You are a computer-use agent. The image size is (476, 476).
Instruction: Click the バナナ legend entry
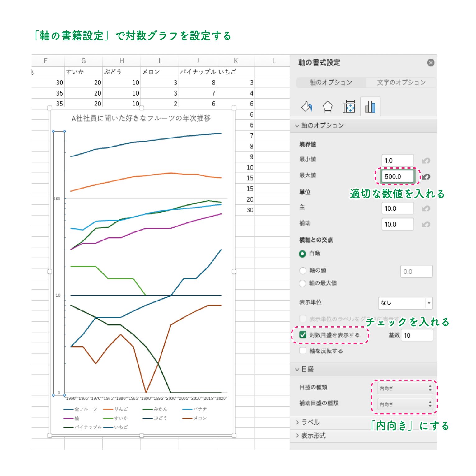pyautogui.click(x=194, y=409)
